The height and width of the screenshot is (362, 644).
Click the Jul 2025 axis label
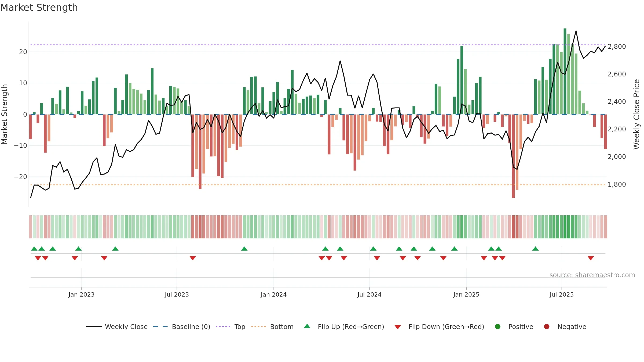tap(562, 294)
